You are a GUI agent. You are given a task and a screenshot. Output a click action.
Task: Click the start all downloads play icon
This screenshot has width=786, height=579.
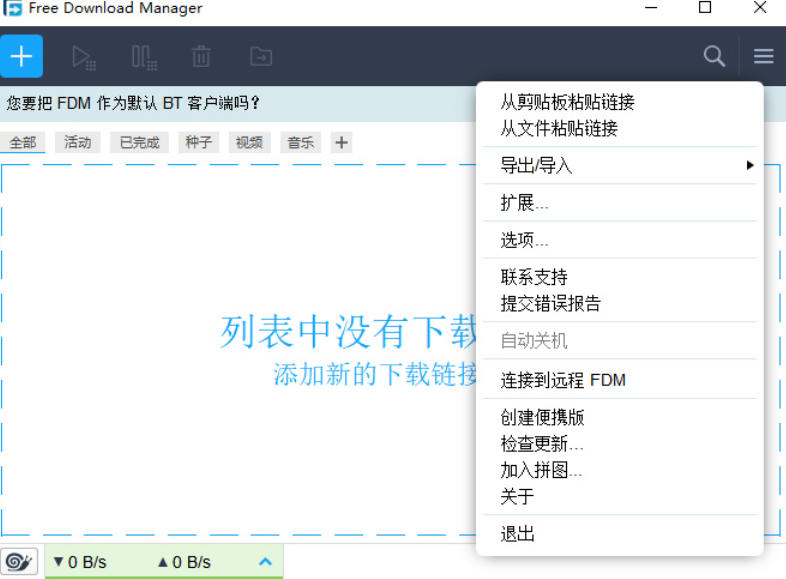pyautogui.click(x=83, y=57)
